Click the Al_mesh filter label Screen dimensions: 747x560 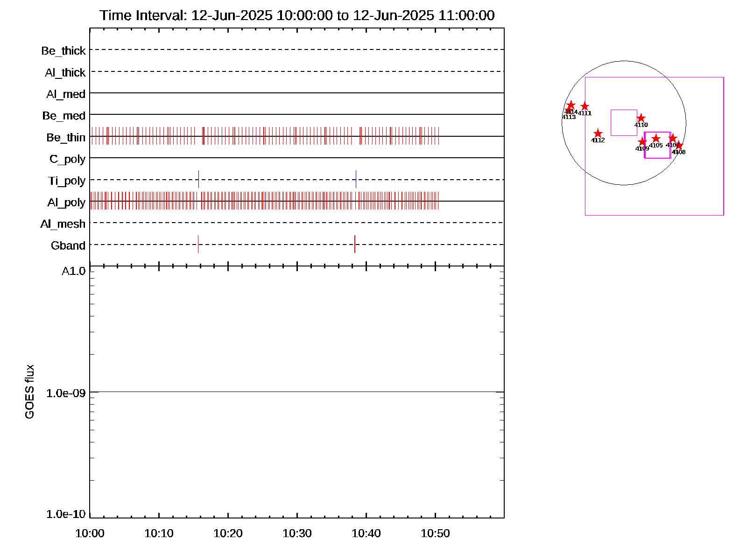click(63, 224)
